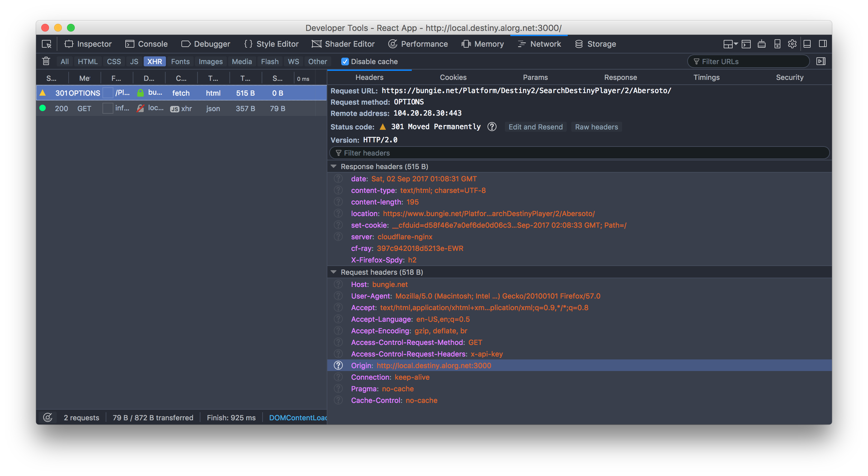Screen dimensions: 868x476
Task: Toggle the XHR filter button
Action: tap(154, 62)
